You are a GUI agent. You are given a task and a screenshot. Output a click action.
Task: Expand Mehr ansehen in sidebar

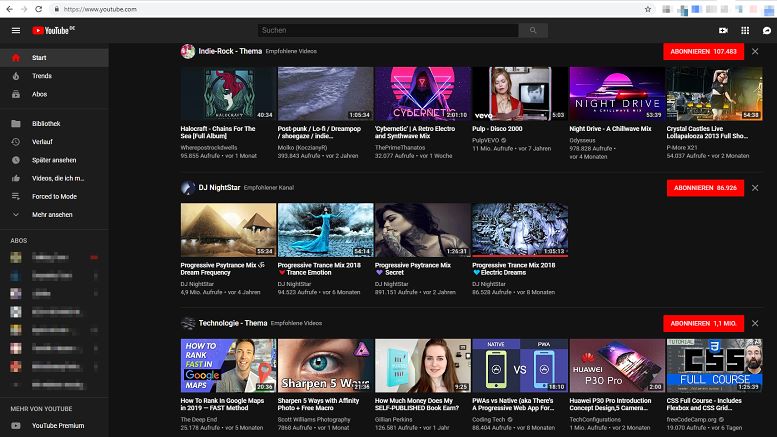[x=55, y=215]
